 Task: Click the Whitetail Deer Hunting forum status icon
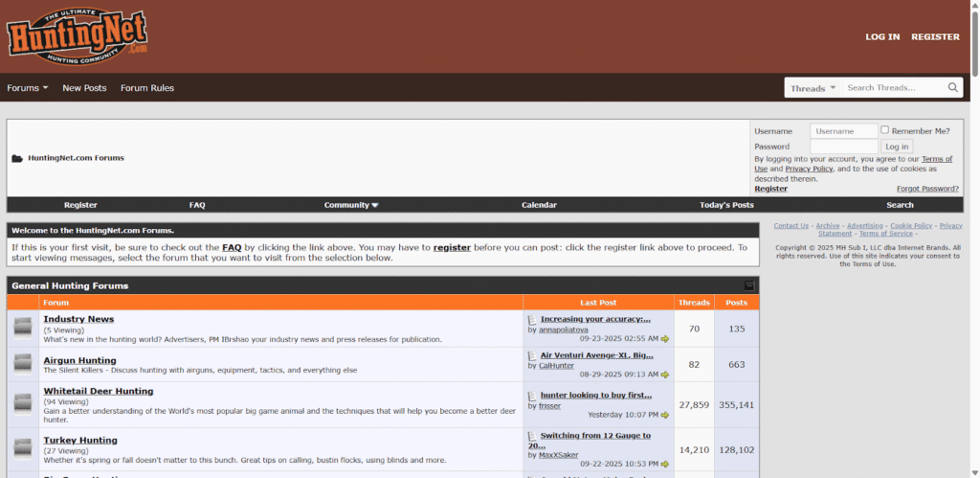tap(23, 405)
